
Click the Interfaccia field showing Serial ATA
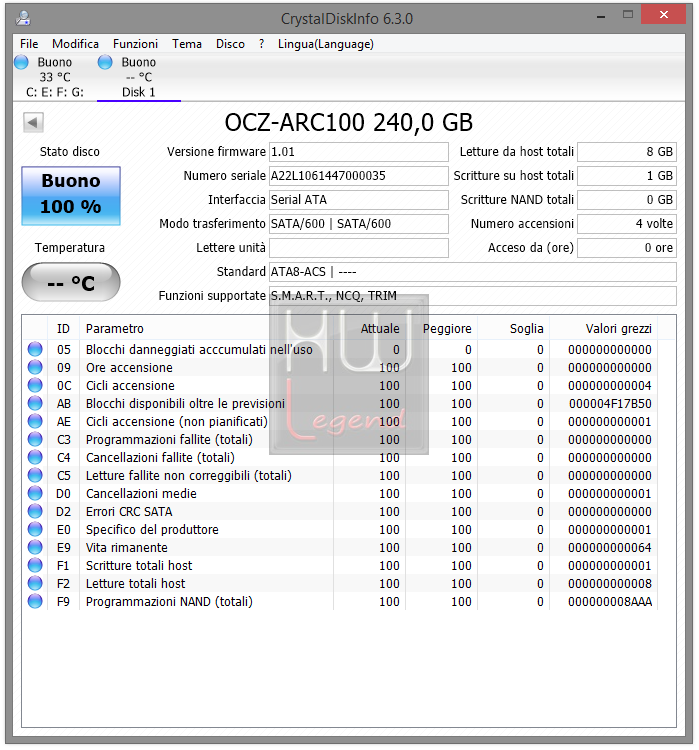(x=359, y=200)
